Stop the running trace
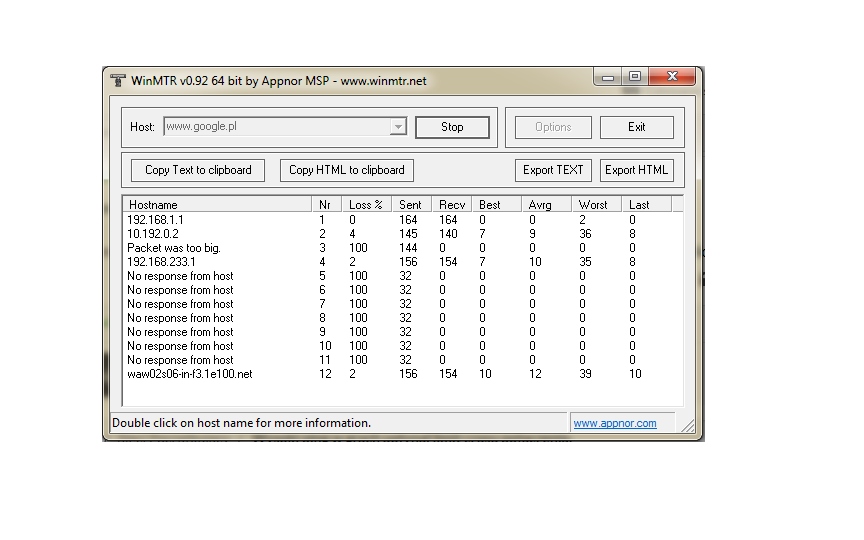 click(x=452, y=127)
